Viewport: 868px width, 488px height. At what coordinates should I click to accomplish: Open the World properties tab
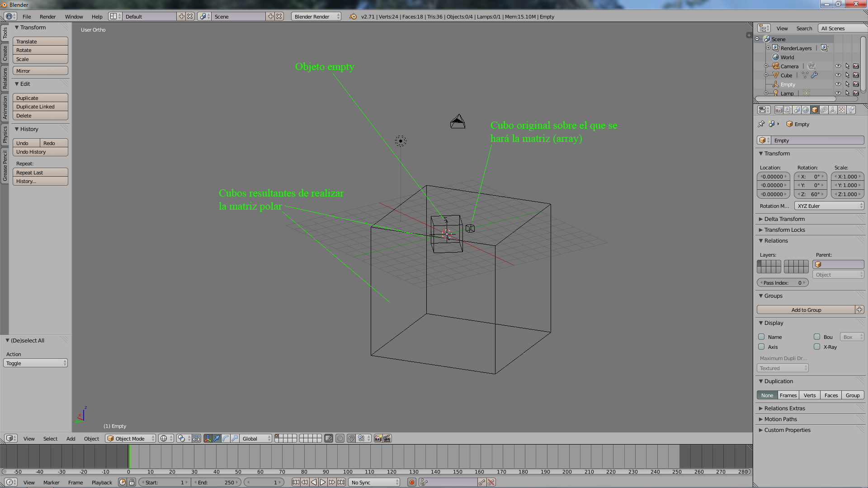click(x=806, y=110)
